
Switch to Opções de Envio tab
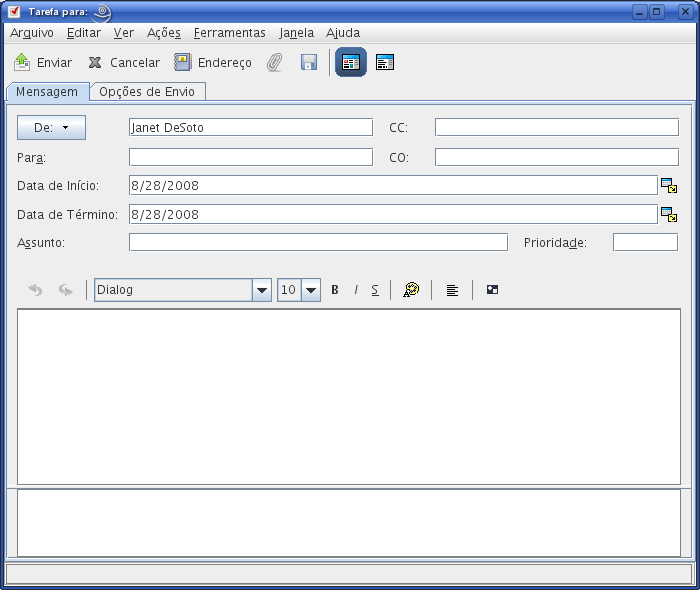(x=147, y=91)
